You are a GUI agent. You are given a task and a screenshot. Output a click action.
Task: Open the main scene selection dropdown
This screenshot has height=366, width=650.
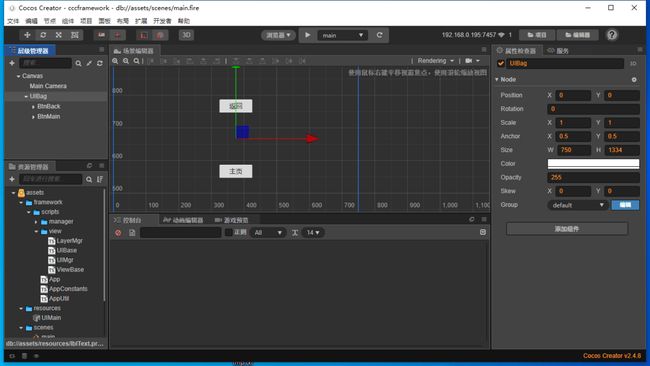[x=342, y=35]
